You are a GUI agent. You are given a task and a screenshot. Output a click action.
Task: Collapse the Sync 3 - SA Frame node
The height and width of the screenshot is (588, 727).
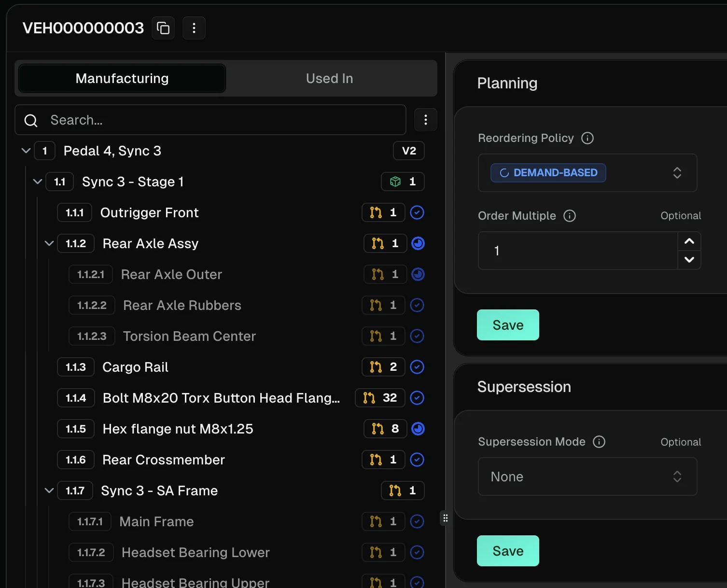point(49,490)
